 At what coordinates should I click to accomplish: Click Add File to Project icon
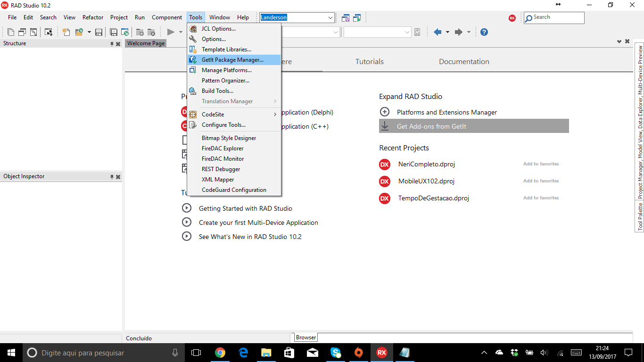[140, 32]
